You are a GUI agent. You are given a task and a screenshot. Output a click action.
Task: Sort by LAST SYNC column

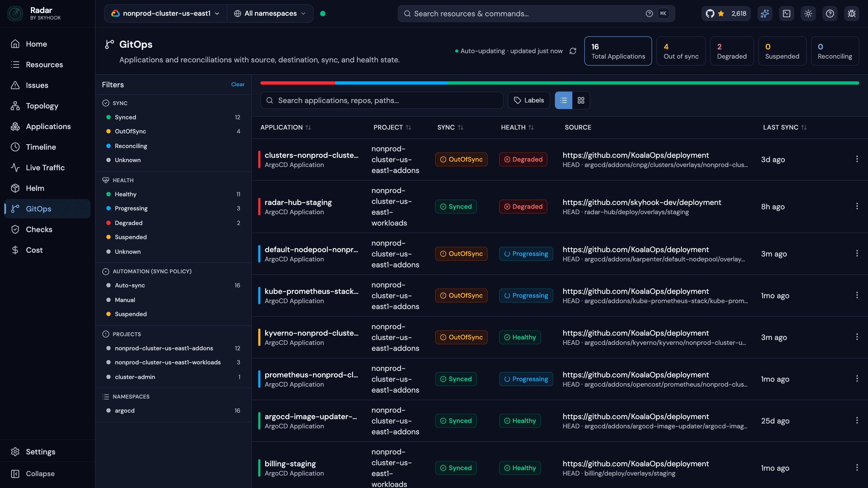click(x=785, y=127)
